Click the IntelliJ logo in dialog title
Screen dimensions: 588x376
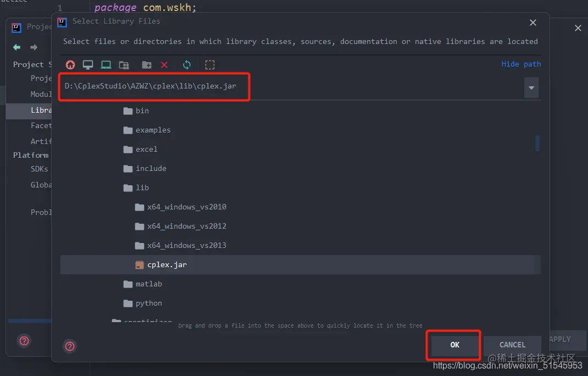[62, 22]
